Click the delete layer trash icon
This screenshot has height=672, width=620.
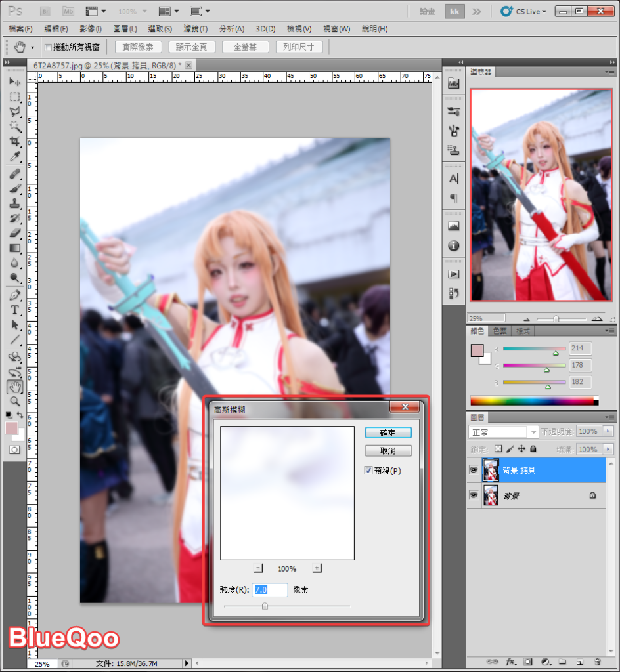pos(597,661)
